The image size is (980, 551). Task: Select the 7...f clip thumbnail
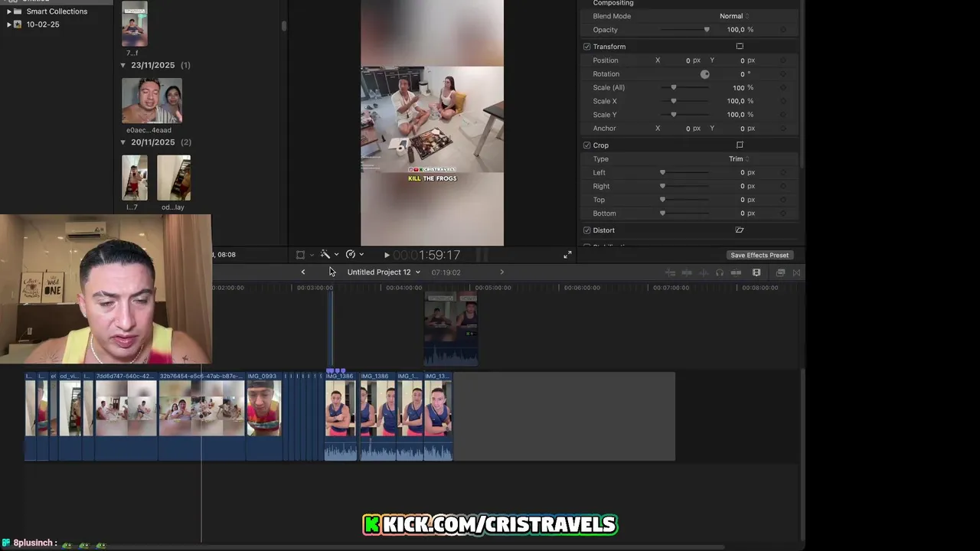click(x=135, y=23)
